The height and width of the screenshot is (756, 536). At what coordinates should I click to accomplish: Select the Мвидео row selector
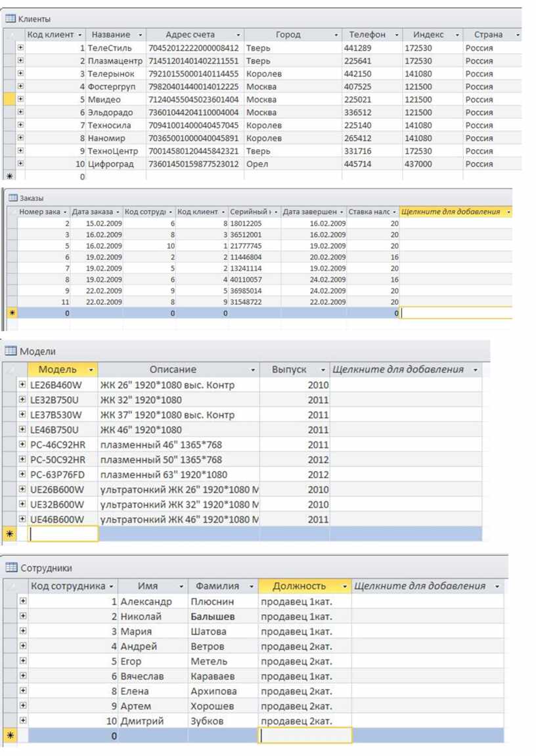pos(9,99)
